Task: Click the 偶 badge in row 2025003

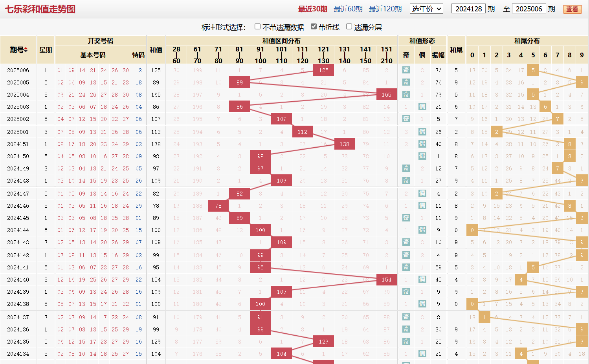Action: 422,106
